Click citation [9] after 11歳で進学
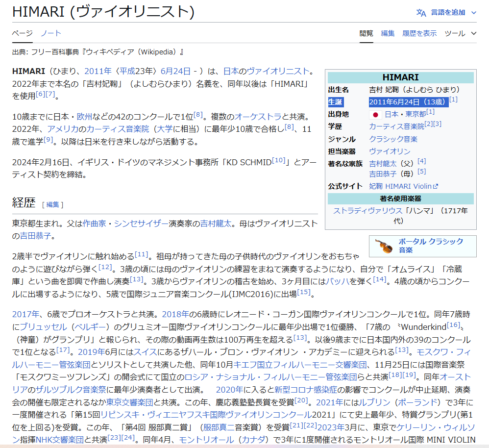The height and width of the screenshot is (448, 489). [x=49, y=140]
